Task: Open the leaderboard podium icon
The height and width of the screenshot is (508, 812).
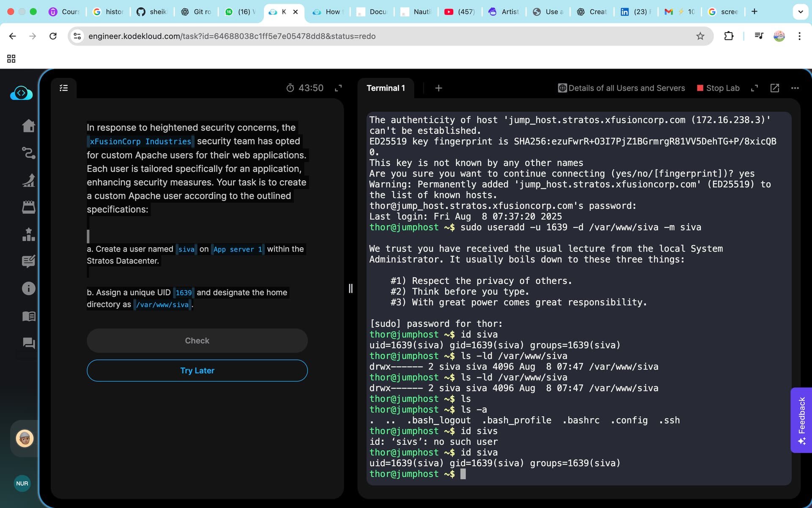Action: coord(28,234)
